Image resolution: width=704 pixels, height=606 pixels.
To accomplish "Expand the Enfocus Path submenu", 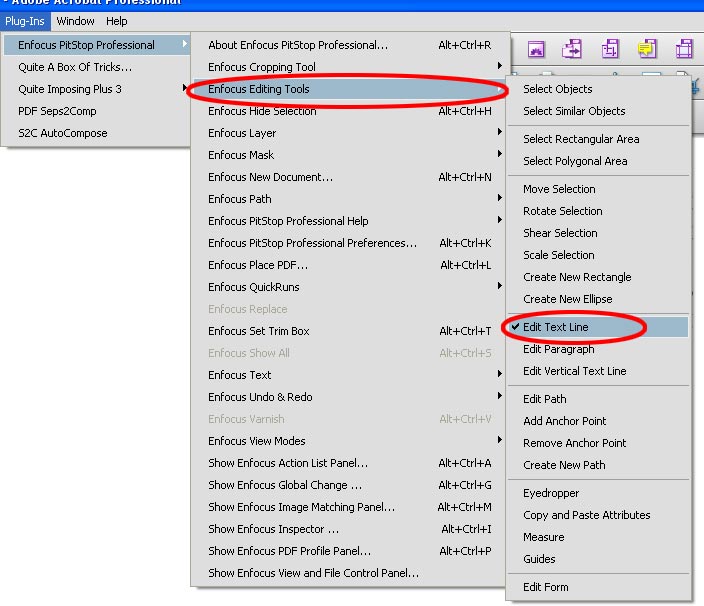I will pyautogui.click(x=500, y=198).
